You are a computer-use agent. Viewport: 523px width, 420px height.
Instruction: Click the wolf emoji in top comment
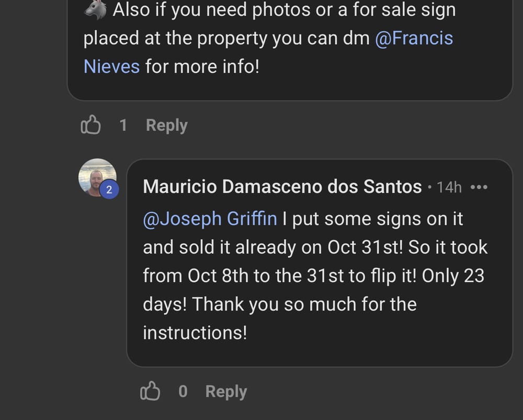click(95, 10)
